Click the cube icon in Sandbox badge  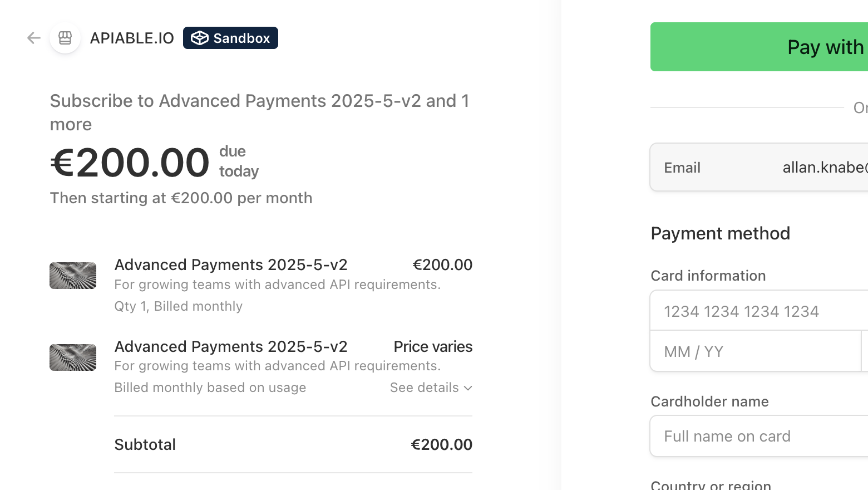coord(200,38)
